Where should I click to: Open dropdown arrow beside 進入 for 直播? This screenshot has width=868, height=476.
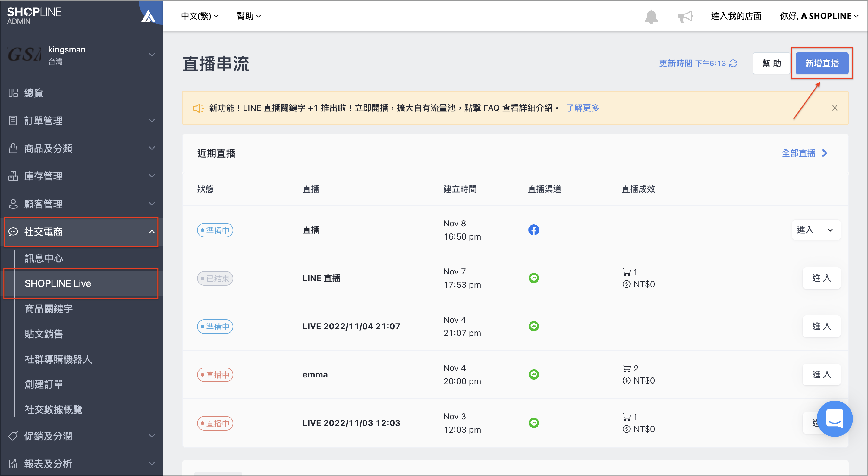tap(830, 230)
